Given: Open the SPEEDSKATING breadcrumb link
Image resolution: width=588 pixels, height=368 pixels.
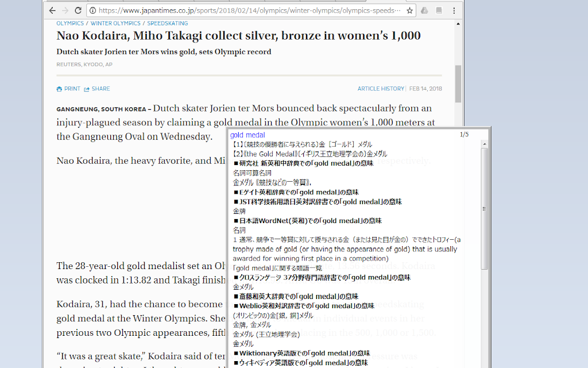Looking at the screenshot, I should pos(168,23).
